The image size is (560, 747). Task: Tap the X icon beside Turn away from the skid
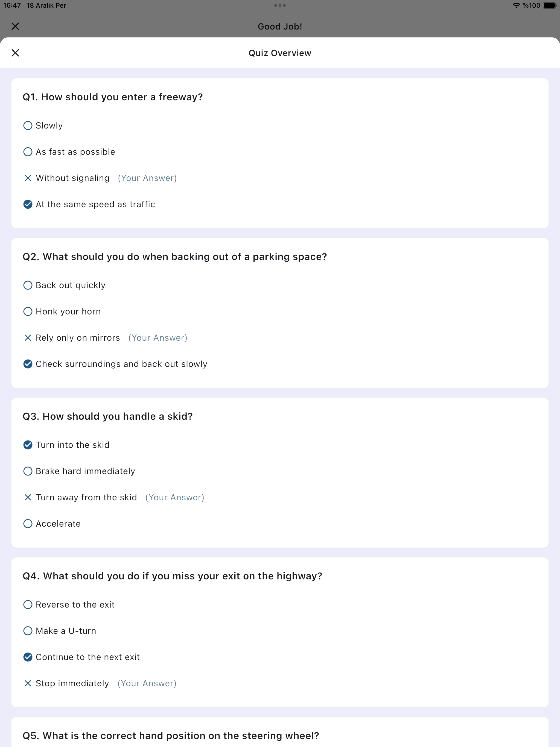point(28,497)
